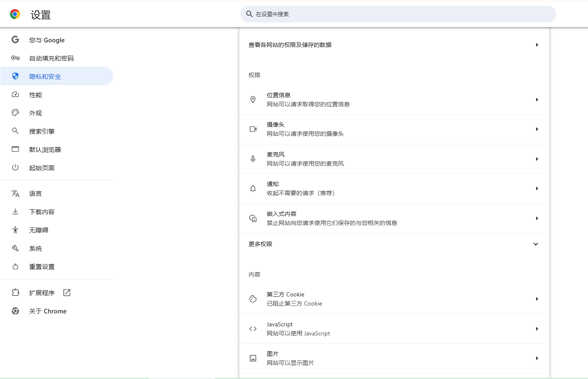Focus the 在设置中搜索 search field
Image resolution: width=588 pixels, height=379 pixels.
398,14
